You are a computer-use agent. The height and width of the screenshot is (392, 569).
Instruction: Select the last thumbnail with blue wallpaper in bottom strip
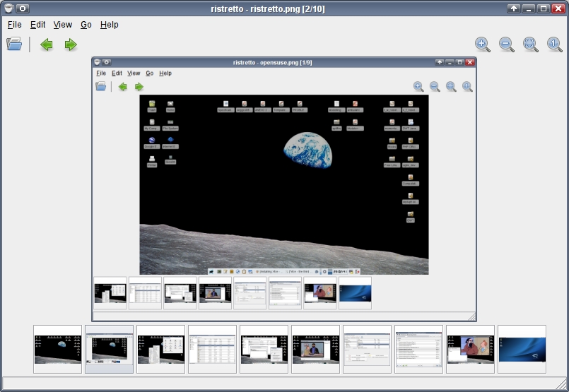pyautogui.click(x=522, y=349)
